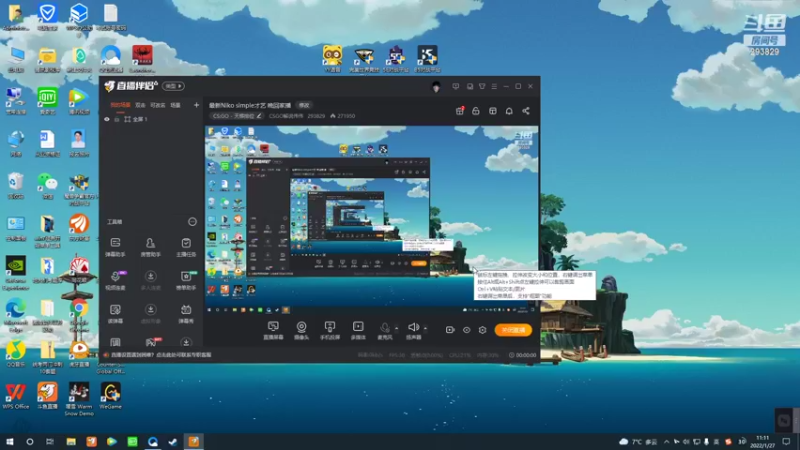Open Windows notification center icon

point(786,441)
